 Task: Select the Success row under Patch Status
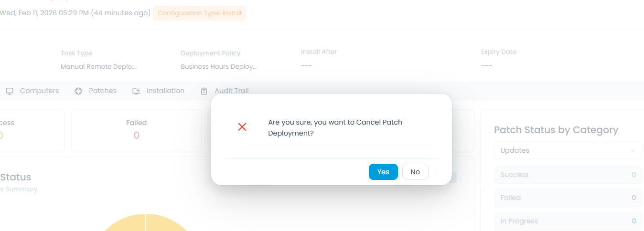click(568, 175)
